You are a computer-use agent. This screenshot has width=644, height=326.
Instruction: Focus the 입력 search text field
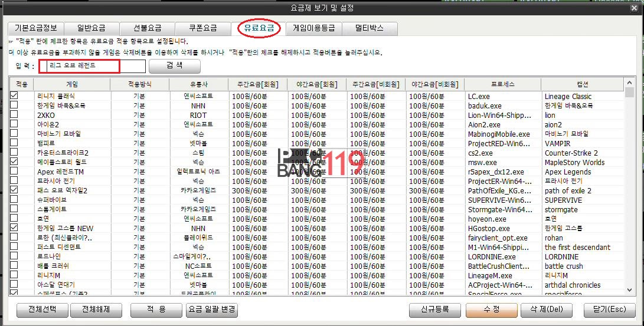[91, 66]
